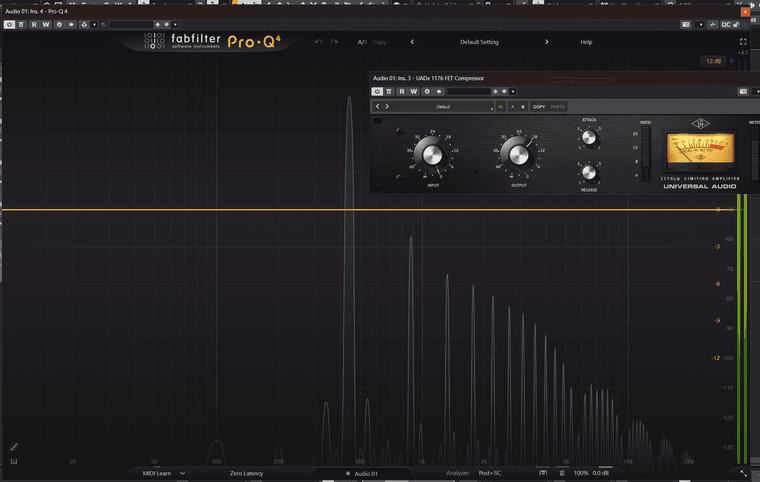Toggle global bypass icon in Pro-Q 4 bottom bar
Screen dimensions: 760x482
(x=562, y=473)
